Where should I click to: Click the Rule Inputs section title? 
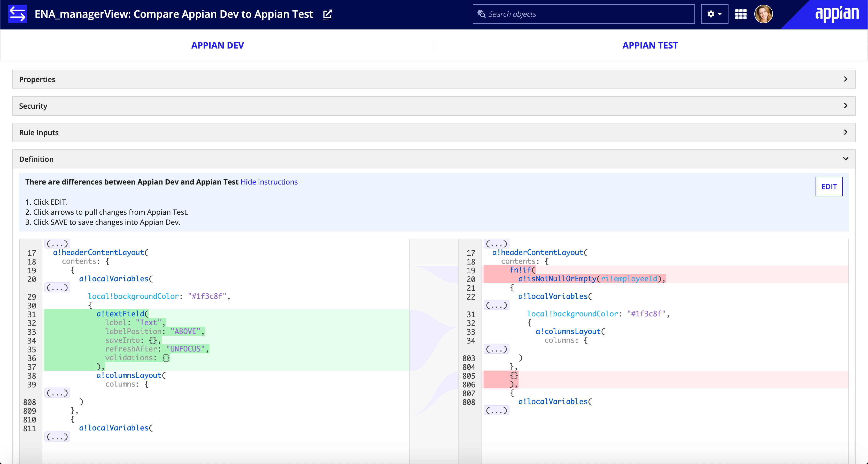39,133
